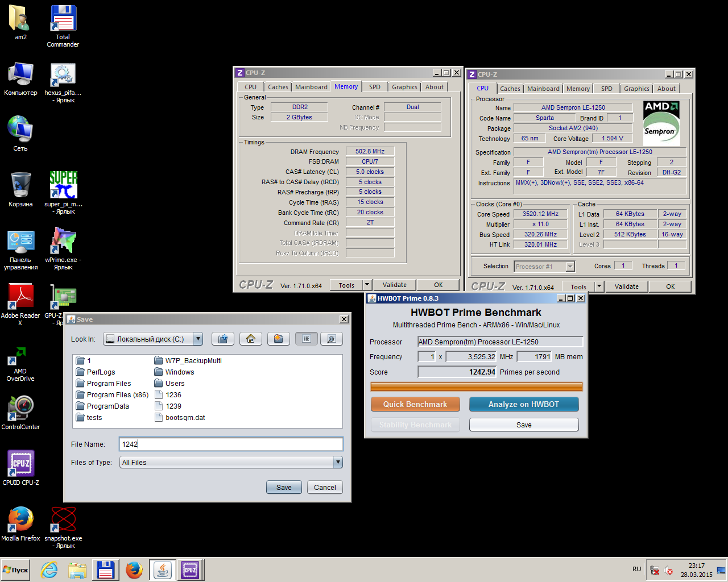
Task: Open the snapshot.exe shortcut
Action: 63,527
